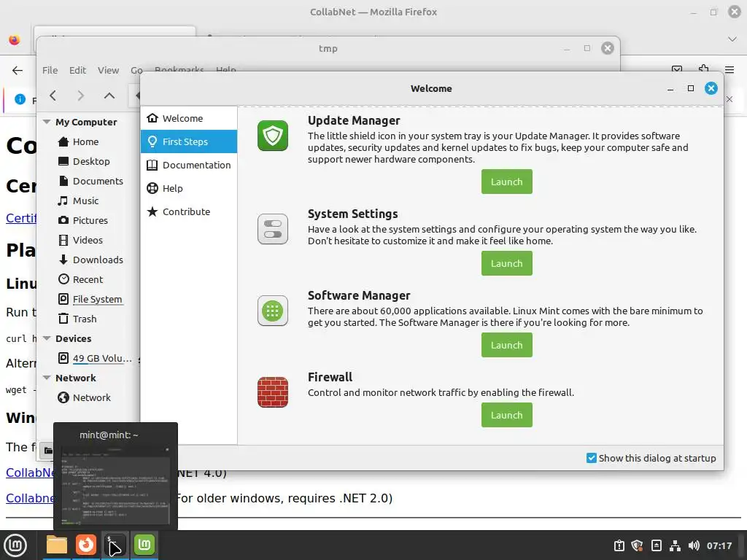Collapse the My Computer section
This screenshot has width=747, height=560.
pos(47,122)
